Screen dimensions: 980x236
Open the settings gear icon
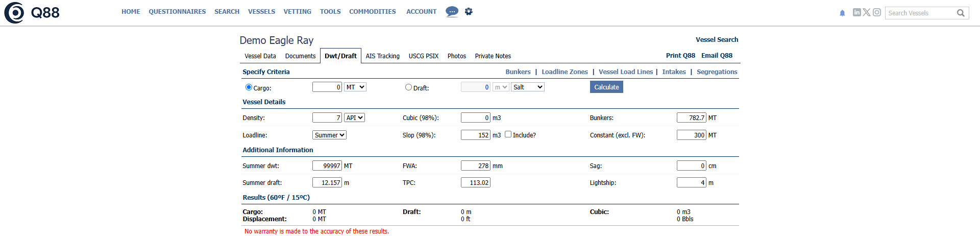click(469, 11)
